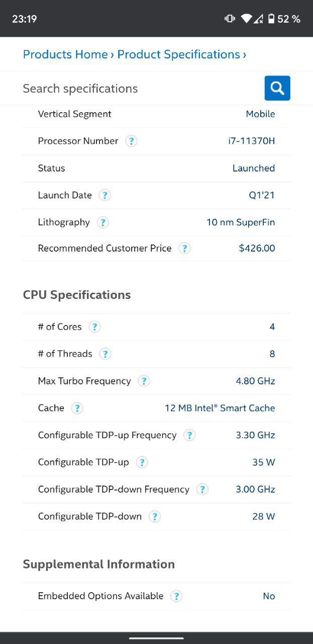Open Product Specifications breadcrumb link
Screen dimensions: 313x644
[179, 54]
